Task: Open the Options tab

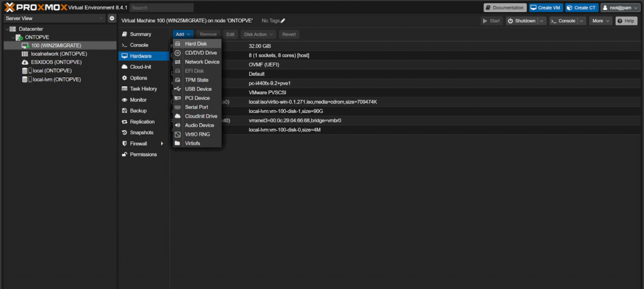Action: pos(144,77)
